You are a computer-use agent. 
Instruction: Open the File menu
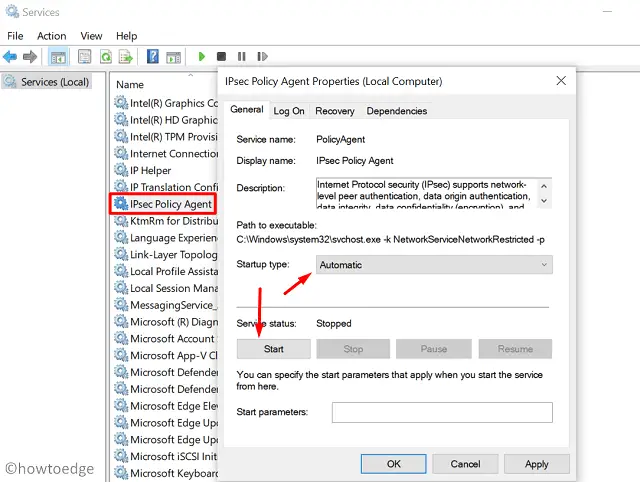tap(15, 36)
